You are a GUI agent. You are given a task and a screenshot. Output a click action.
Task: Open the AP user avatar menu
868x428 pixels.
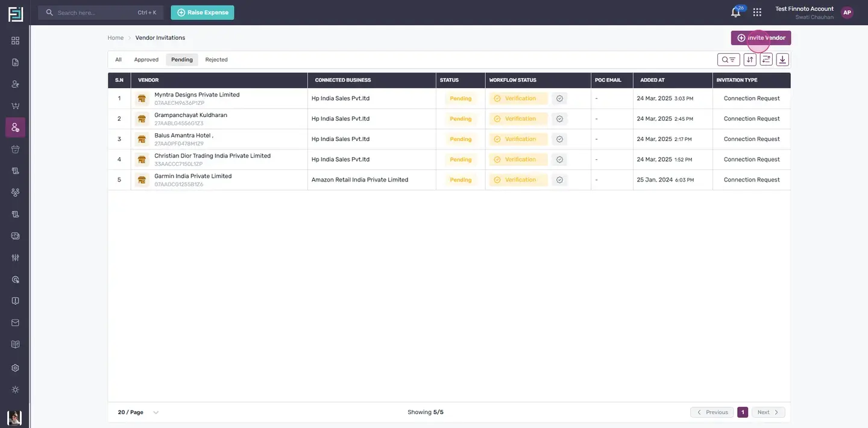(847, 13)
